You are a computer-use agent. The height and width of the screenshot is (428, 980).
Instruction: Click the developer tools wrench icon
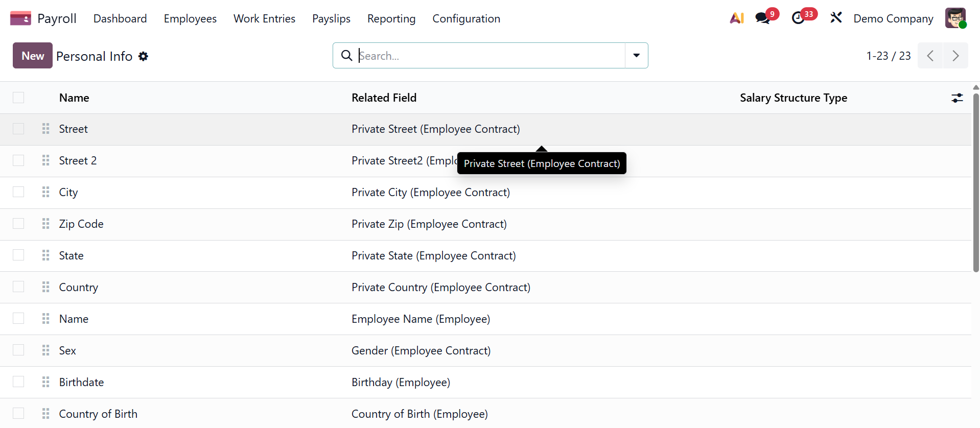pos(836,18)
